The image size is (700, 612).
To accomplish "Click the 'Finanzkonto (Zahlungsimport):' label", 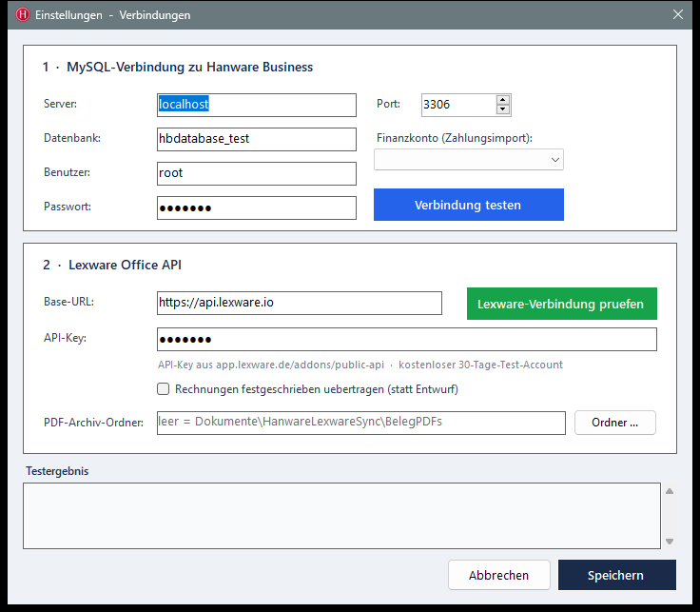I will 455,138.
